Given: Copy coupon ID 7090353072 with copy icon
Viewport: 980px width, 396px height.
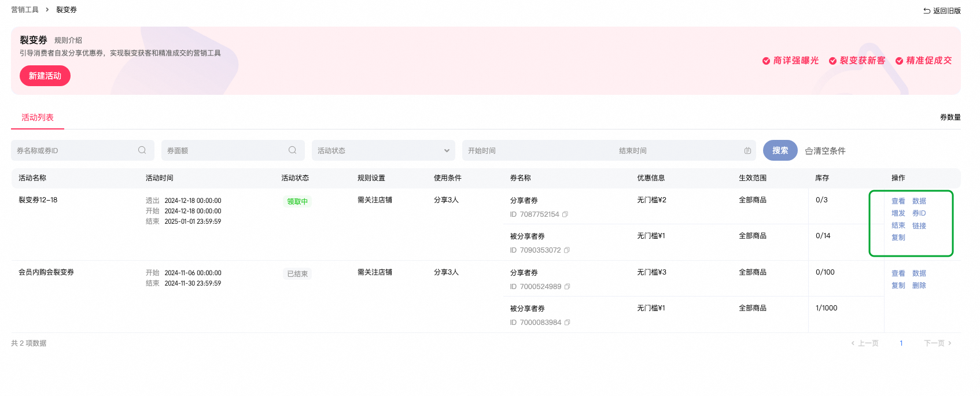Looking at the screenshot, I should pyautogui.click(x=567, y=250).
